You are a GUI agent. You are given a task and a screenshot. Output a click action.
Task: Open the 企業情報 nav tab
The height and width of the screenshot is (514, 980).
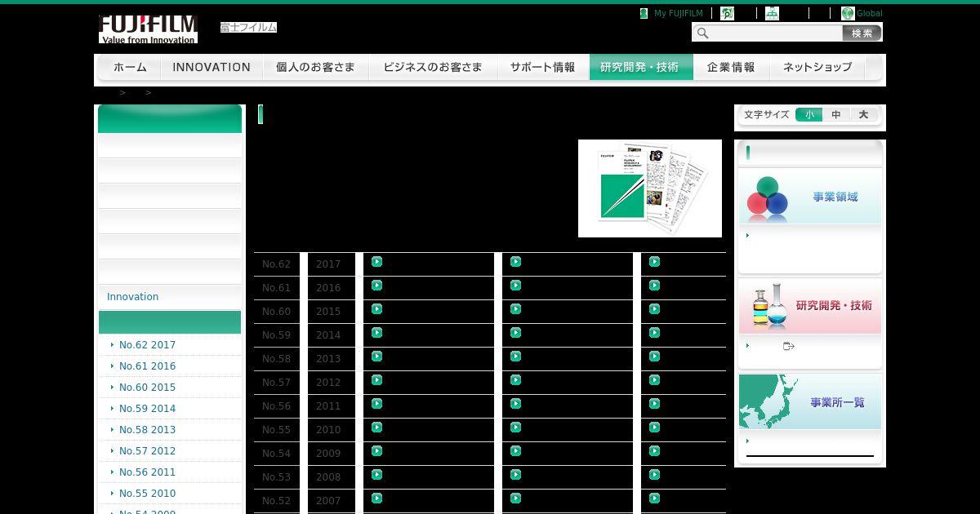click(x=732, y=68)
